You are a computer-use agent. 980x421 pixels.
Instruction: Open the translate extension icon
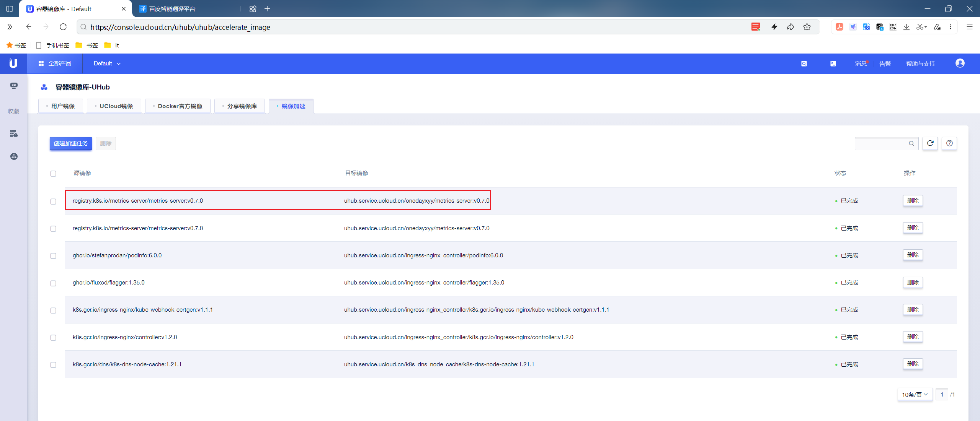click(x=866, y=27)
